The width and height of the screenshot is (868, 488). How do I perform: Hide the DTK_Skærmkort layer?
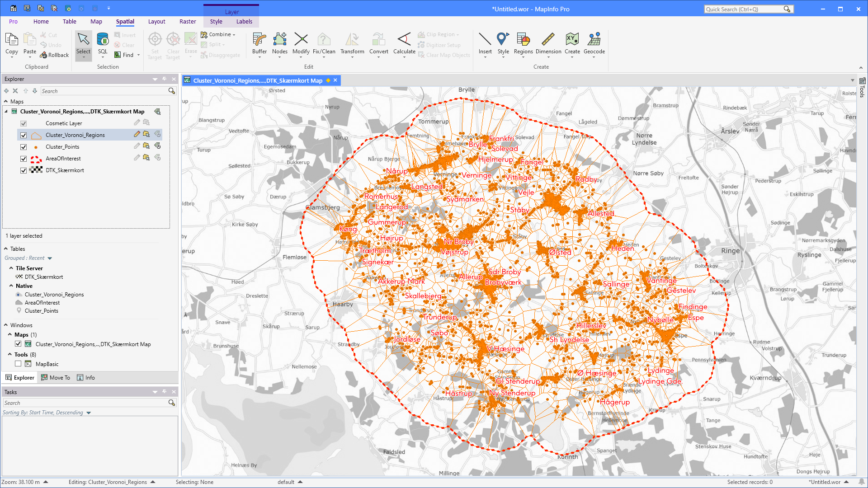point(23,170)
